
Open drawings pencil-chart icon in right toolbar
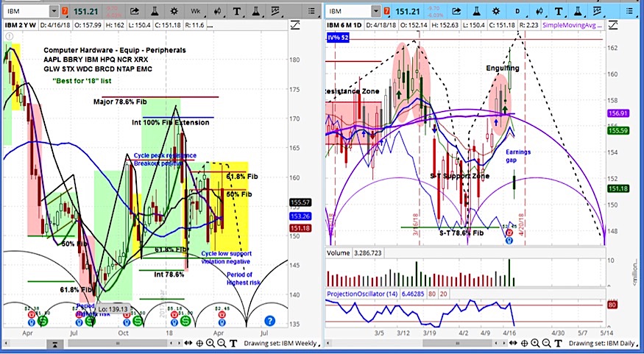(597, 11)
